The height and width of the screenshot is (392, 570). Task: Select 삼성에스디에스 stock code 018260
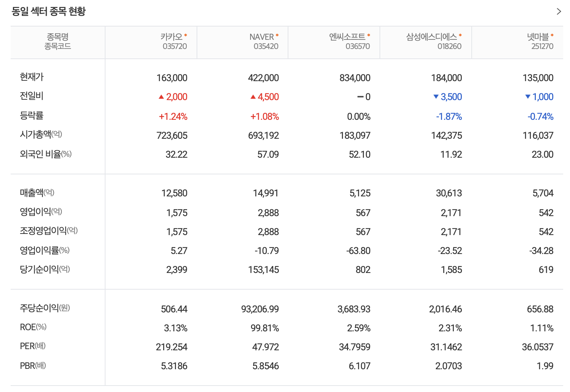coord(450,46)
